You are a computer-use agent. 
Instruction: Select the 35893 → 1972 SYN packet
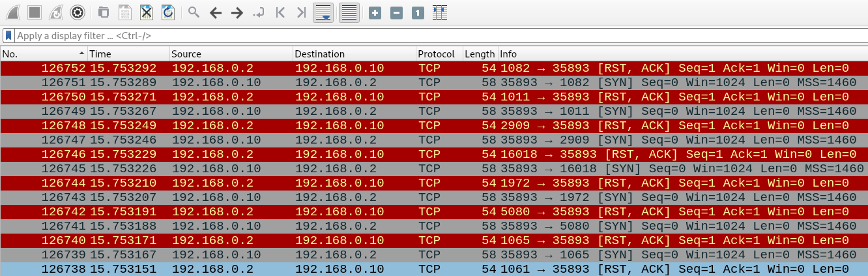coord(434,197)
